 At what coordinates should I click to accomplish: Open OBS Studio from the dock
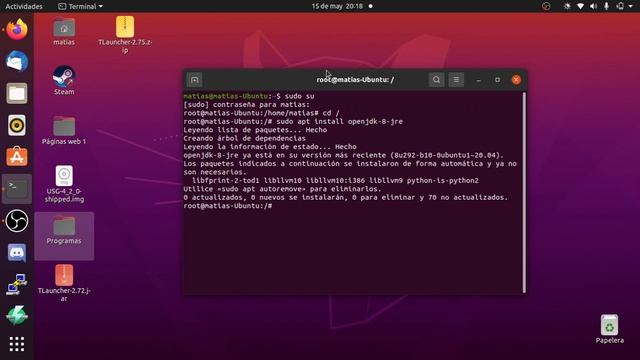[17, 221]
